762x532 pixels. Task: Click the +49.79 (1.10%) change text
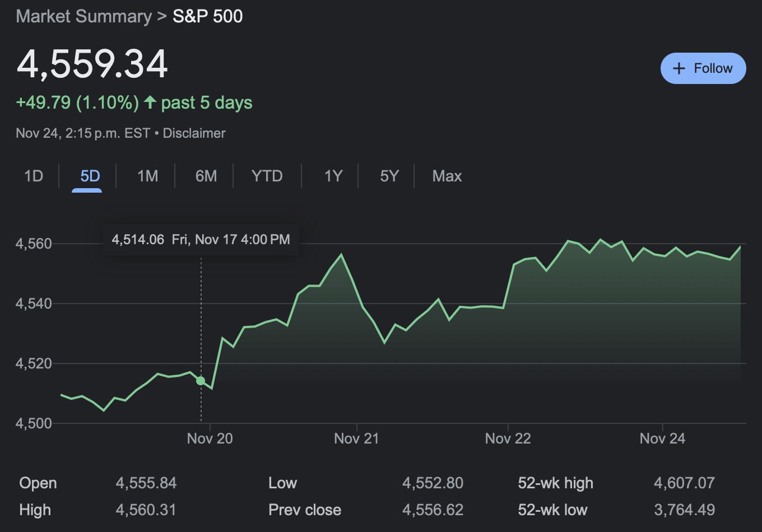tap(77, 102)
